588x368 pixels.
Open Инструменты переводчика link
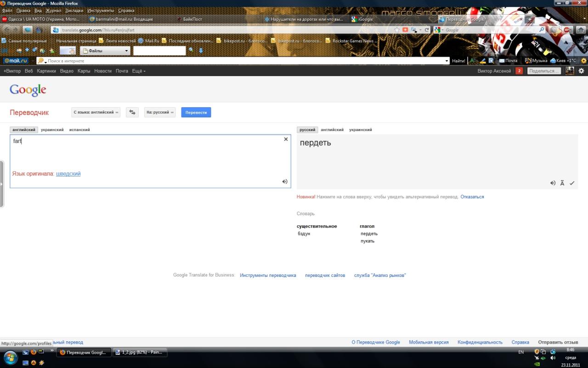tap(268, 275)
